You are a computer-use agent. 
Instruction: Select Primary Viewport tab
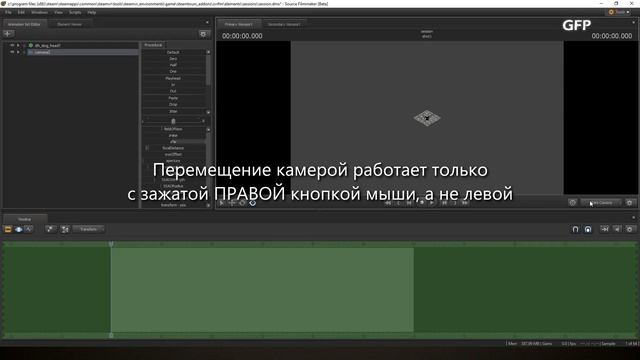coord(238,24)
